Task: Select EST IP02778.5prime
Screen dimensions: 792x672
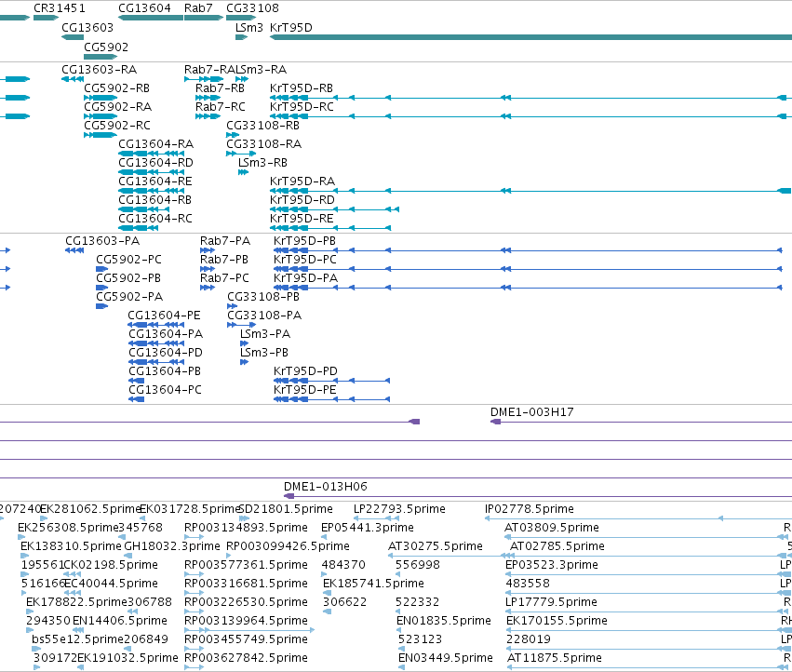Action: (x=529, y=509)
